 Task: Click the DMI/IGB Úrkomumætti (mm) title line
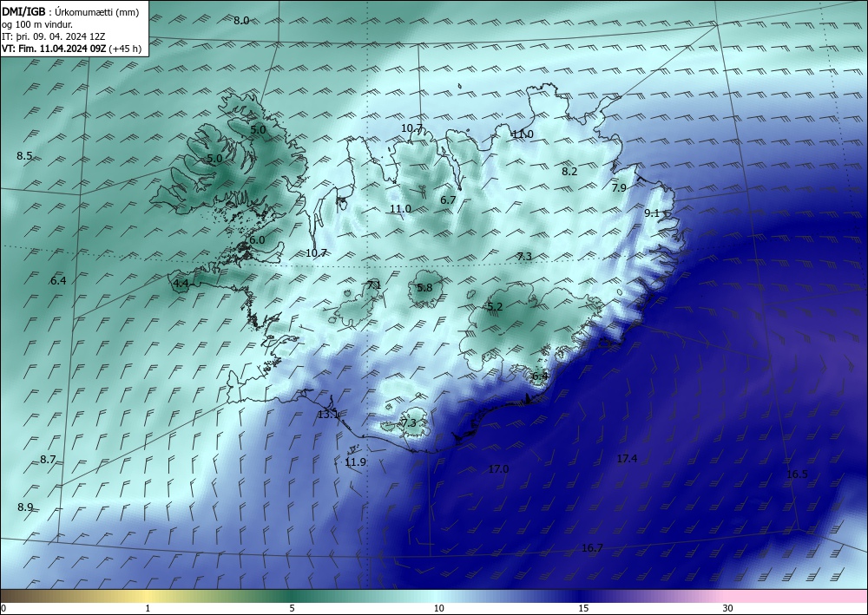(70, 12)
